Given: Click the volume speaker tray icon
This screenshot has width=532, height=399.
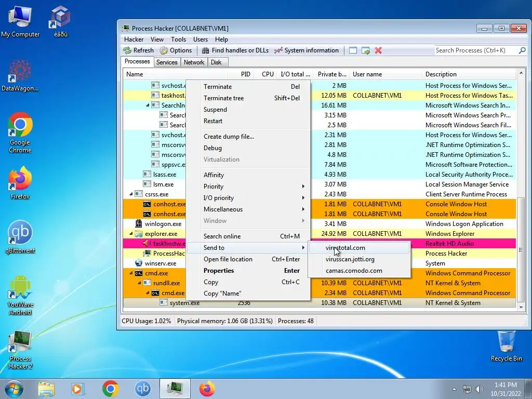Looking at the screenshot, I should (x=480, y=389).
